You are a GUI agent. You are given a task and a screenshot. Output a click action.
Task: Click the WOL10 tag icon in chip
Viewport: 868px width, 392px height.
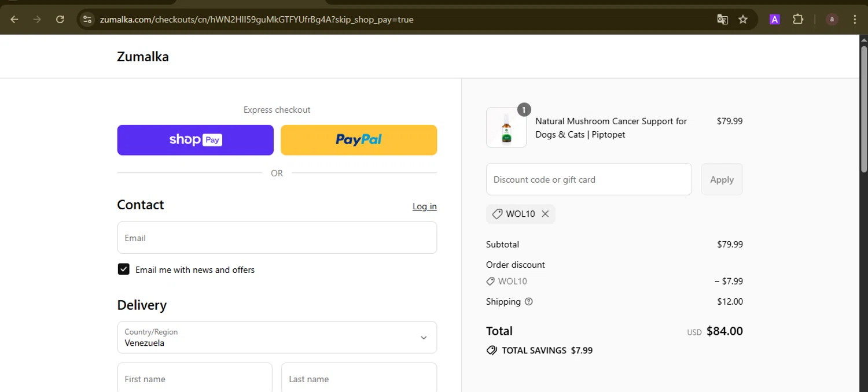click(497, 214)
